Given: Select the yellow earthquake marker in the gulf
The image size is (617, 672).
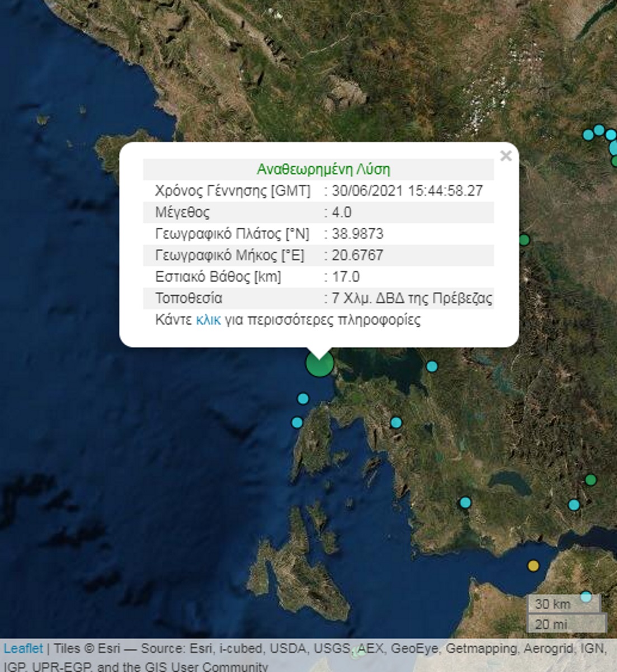Looking at the screenshot, I should 534,566.
